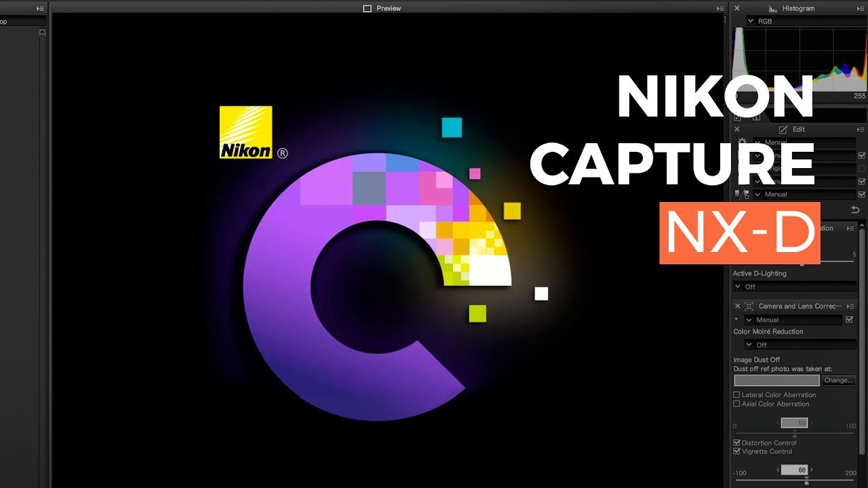
Task: Open the Preview panel options menu
Action: (720, 8)
